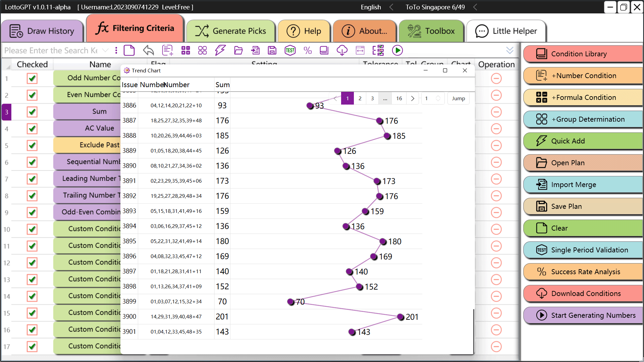Select the Sum column header in chart
The height and width of the screenshot is (362, 644).
tap(222, 85)
